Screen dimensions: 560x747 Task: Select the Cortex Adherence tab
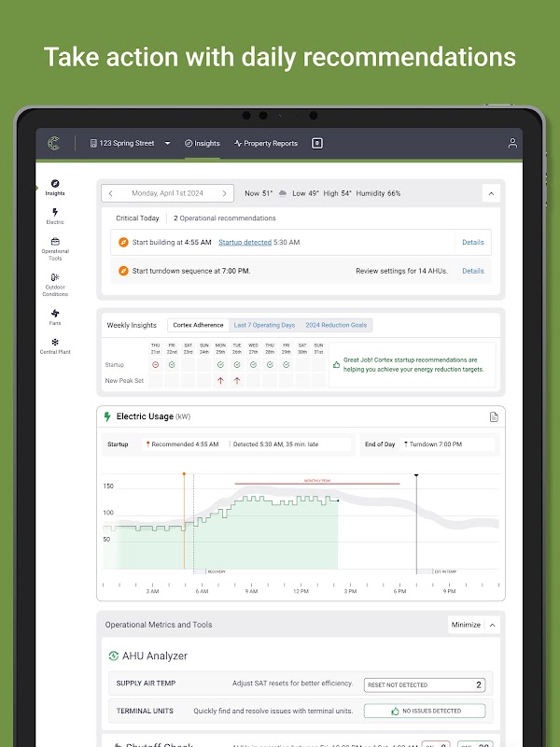coord(198,325)
